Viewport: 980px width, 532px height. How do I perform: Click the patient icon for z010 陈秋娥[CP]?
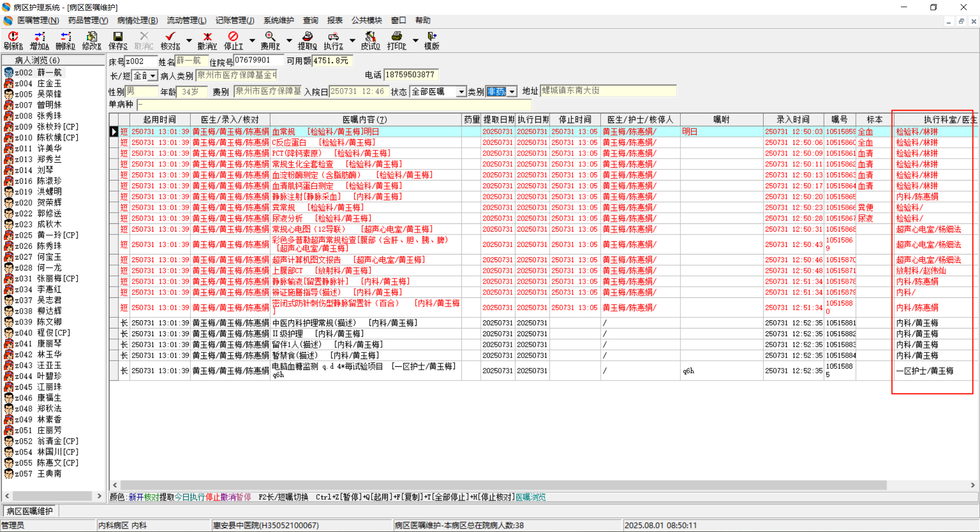coord(9,138)
